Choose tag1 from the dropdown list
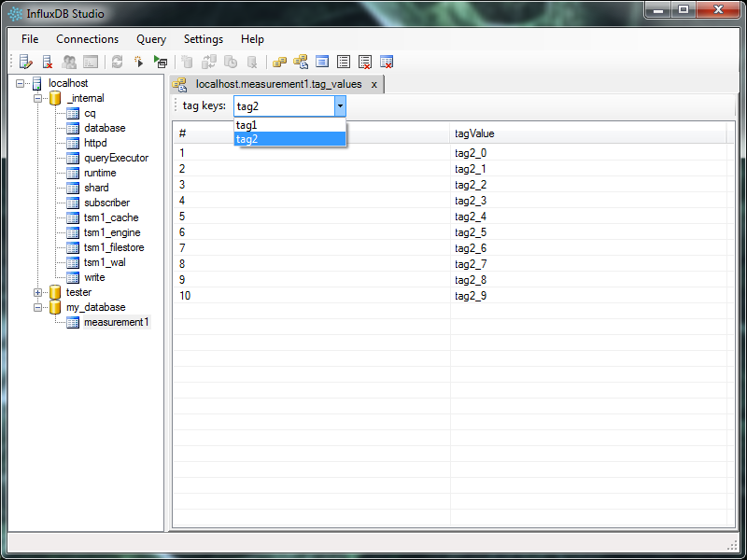The image size is (747, 560). [289, 125]
